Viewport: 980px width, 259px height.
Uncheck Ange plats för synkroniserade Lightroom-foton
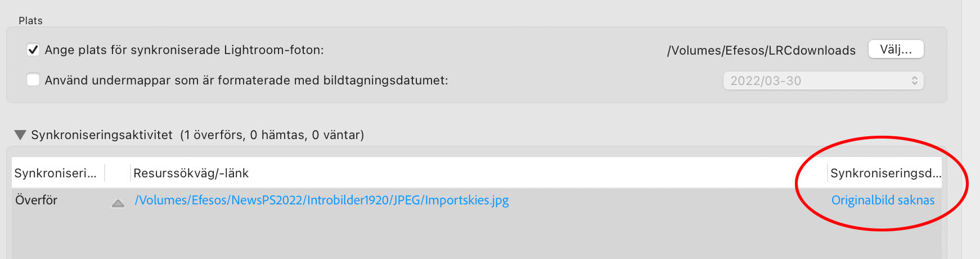(x=33, y=50)
